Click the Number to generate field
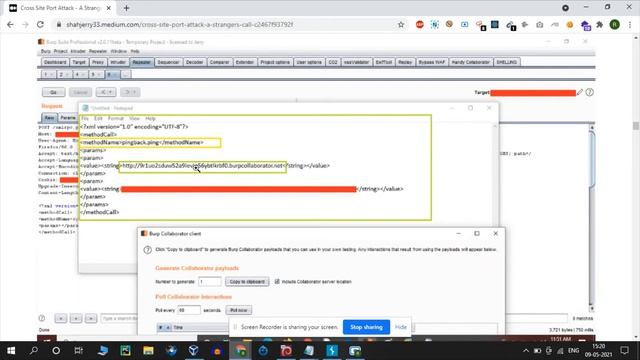Screen dimensions: 640x360 pos(210,282)
